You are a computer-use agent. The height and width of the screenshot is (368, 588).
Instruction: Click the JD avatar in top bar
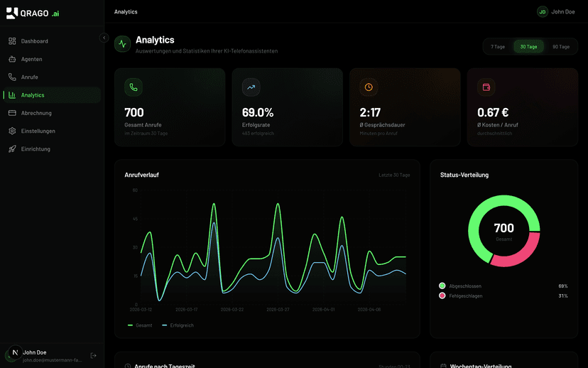point(543,12)
